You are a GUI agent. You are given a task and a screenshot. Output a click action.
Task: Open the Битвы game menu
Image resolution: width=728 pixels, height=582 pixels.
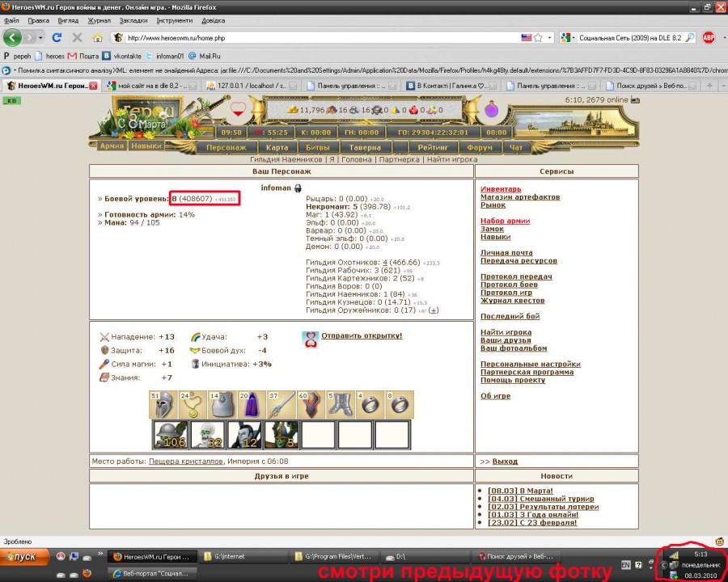pyautogui.click(x=318, y=148)
